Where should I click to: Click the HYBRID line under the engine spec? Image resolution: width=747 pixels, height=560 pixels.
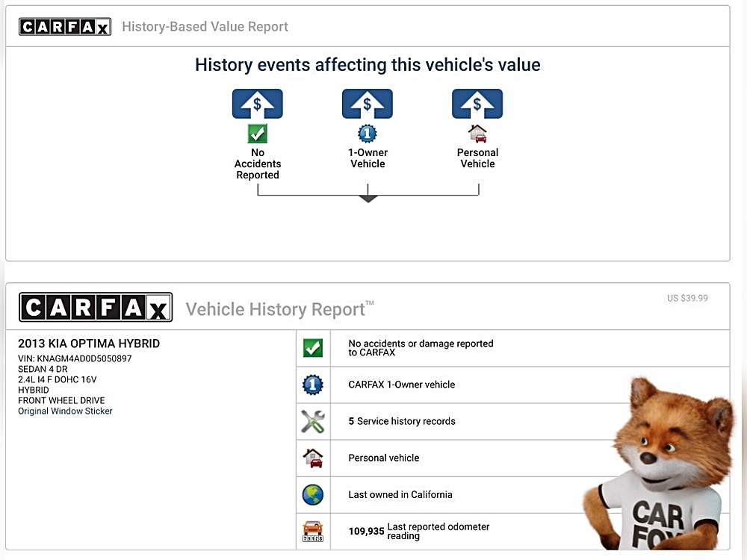(34, 390)
